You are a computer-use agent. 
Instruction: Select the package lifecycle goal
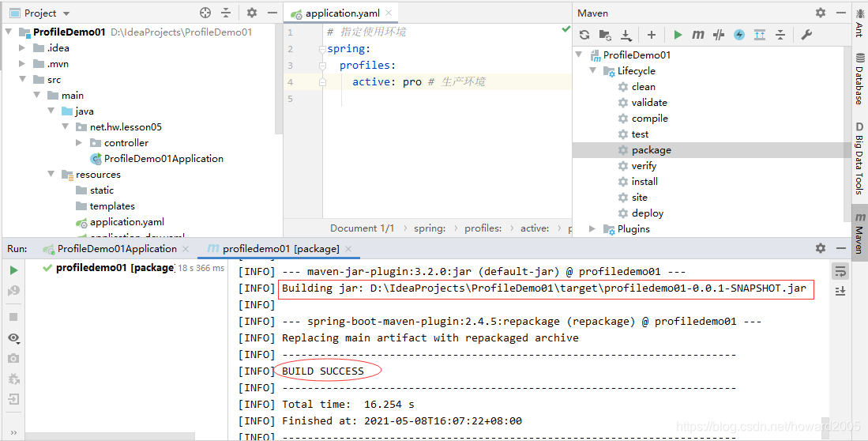[651, 149]
